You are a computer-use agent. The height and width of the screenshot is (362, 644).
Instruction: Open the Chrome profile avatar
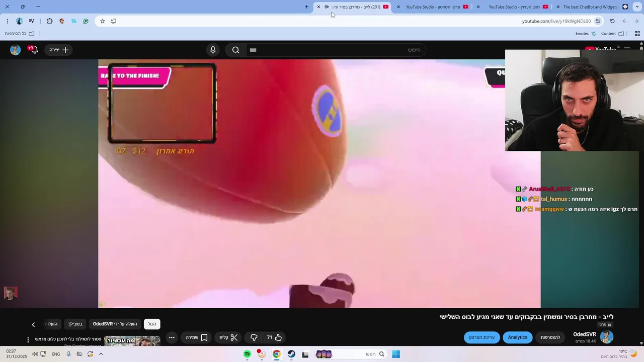point(19,21)
